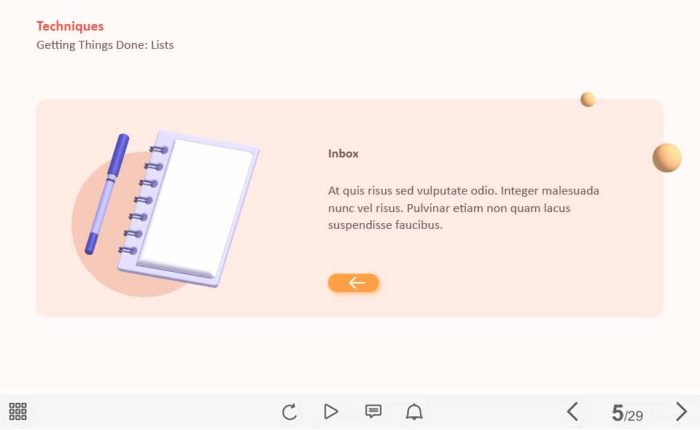Open the captions speech bubble icon
The width and height of the screenshot is (700, 430).
coord(373,411)
